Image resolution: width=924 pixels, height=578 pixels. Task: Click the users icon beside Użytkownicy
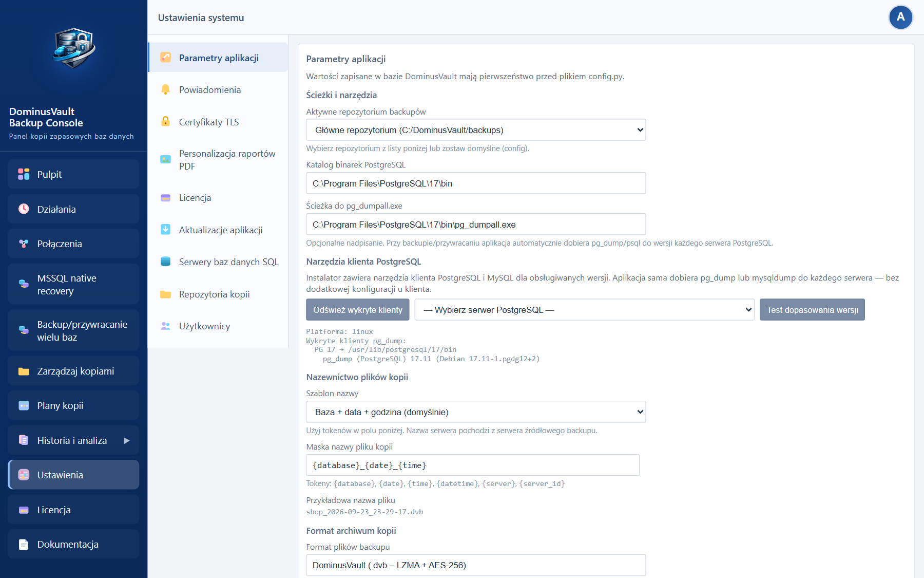pyautogui.click(x=165, y=326)
